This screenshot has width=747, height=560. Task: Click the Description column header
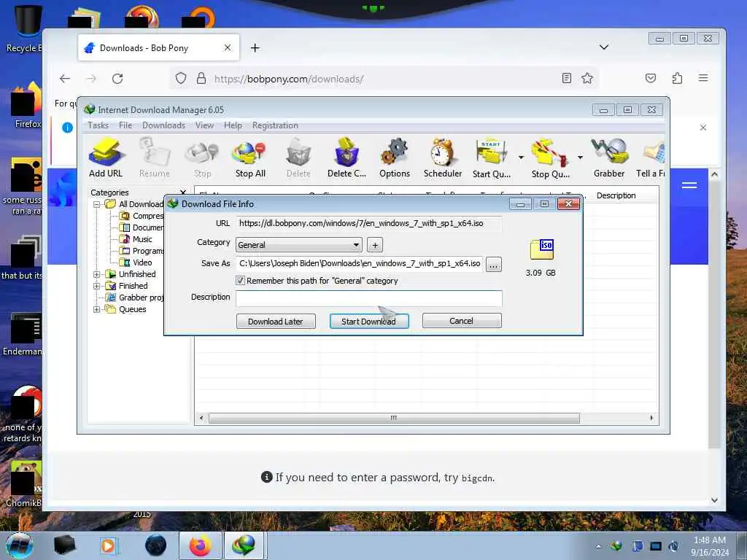(616, 195)
